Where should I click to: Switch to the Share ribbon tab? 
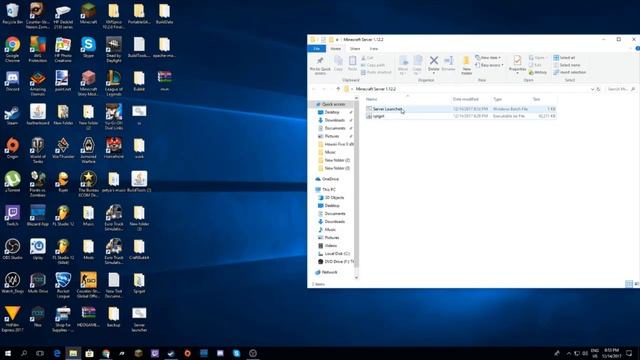[x=355, y=49]
